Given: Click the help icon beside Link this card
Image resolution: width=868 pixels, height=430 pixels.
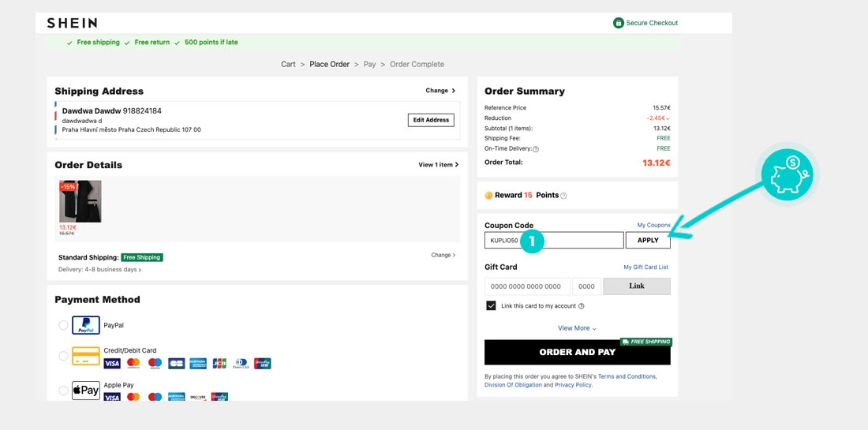Looking at the screenshot, I should click(582, 306).
